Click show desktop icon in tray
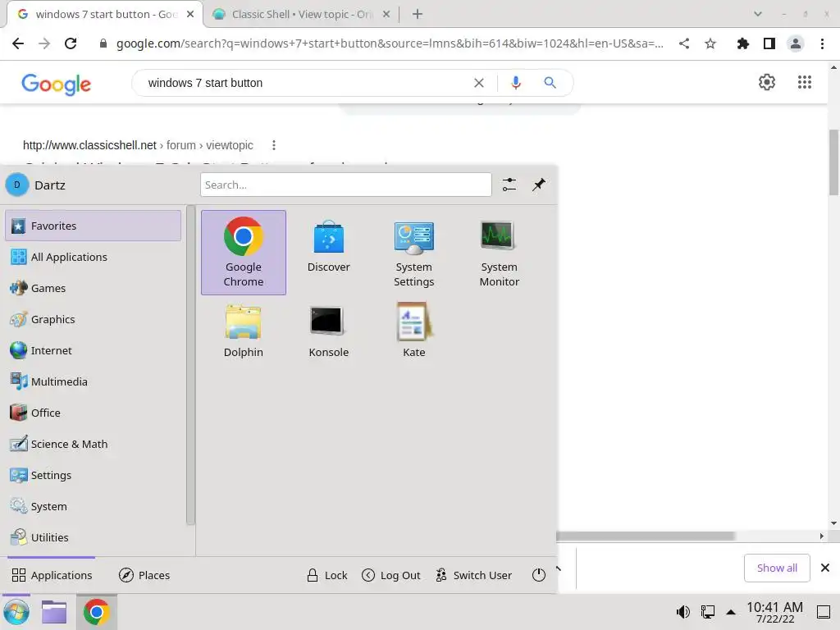This screenshot has height=630, width=840. (824, 612)
